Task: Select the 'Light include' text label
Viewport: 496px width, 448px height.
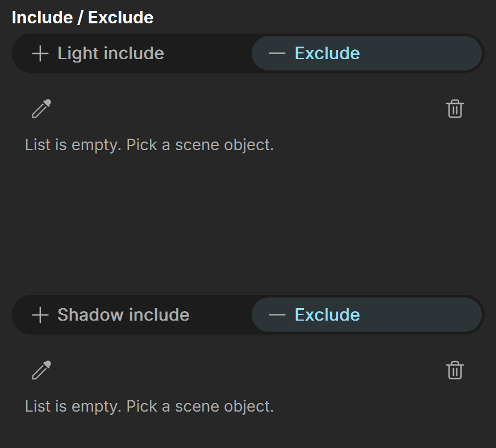Action: (x=111, y=53)
